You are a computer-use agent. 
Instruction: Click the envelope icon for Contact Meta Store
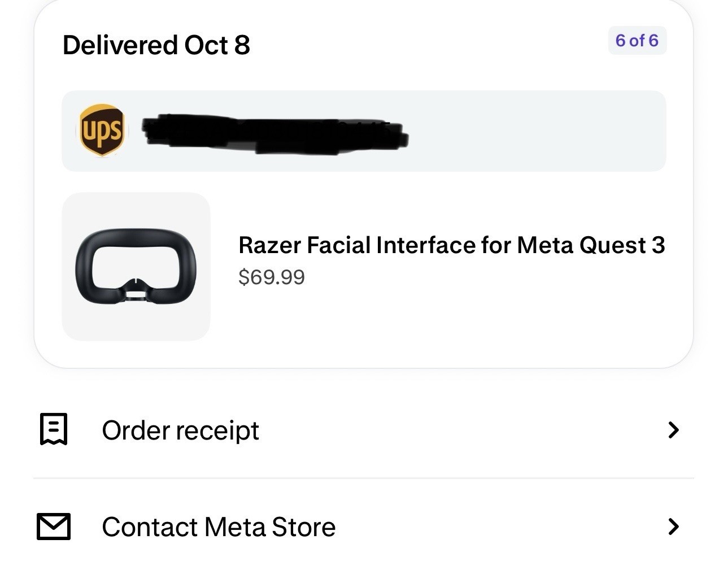coord(54,527)
